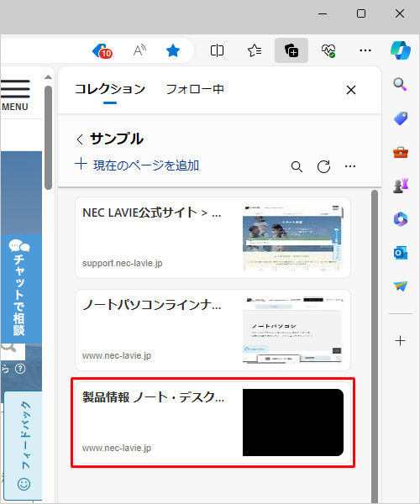
Task: Click the web page vertical scrollbar thumb
Action: (x=48, y=138)
